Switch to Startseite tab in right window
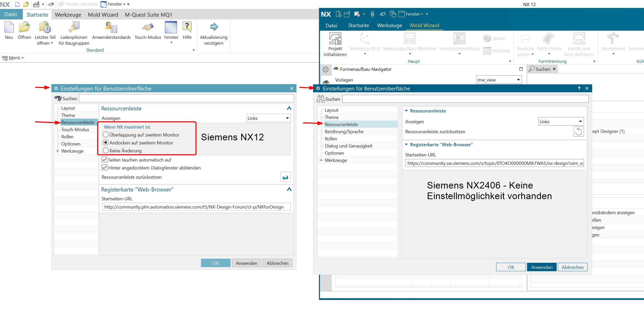This screenshot has height=330, width=644. tap(359, 25)
